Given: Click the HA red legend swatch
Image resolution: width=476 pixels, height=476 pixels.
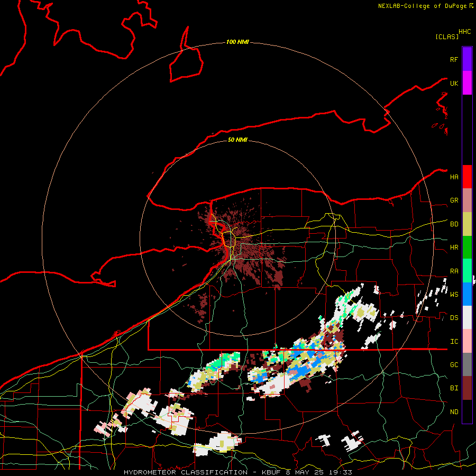Looking at the screenshot, I should [467, 177].
